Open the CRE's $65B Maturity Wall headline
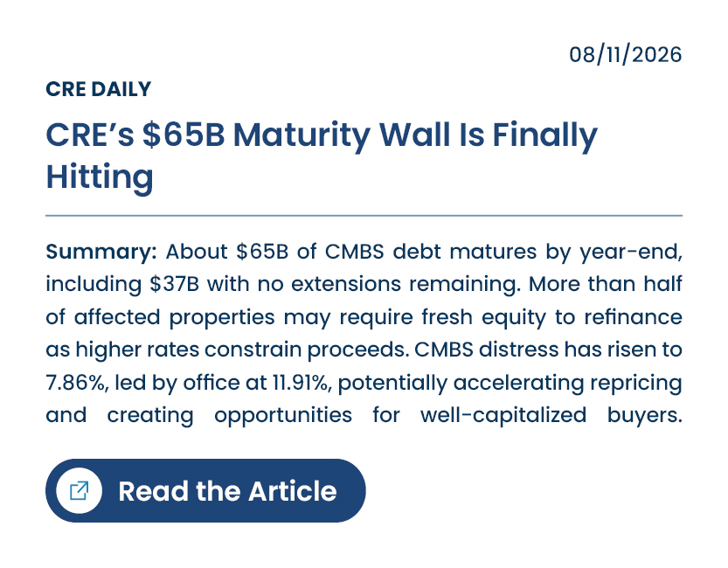Image resolution: width=728 pixels, height=568 pixels. 322,156
